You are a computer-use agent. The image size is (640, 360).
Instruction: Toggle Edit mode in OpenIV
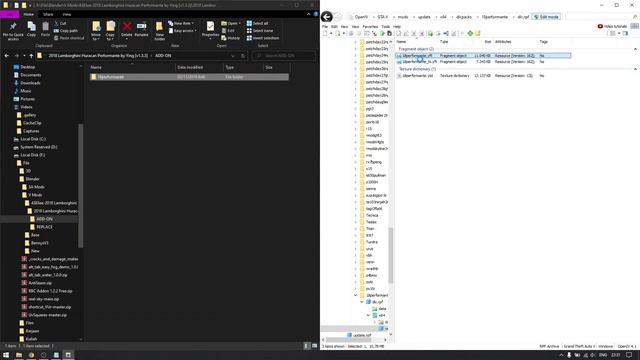(546, 17)
